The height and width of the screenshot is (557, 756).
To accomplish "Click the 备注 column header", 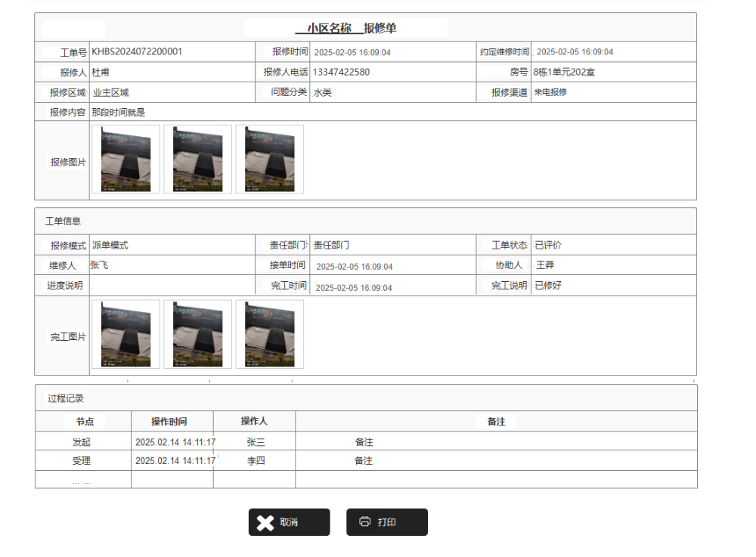I will click(496, 422).
